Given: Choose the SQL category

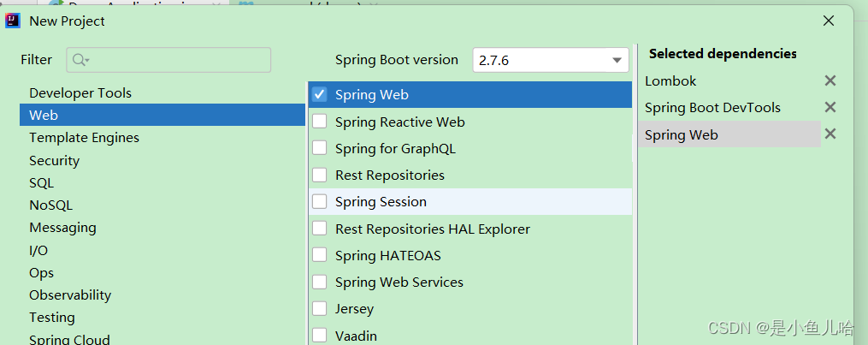Looking at the screenshot, I should 42,182.
